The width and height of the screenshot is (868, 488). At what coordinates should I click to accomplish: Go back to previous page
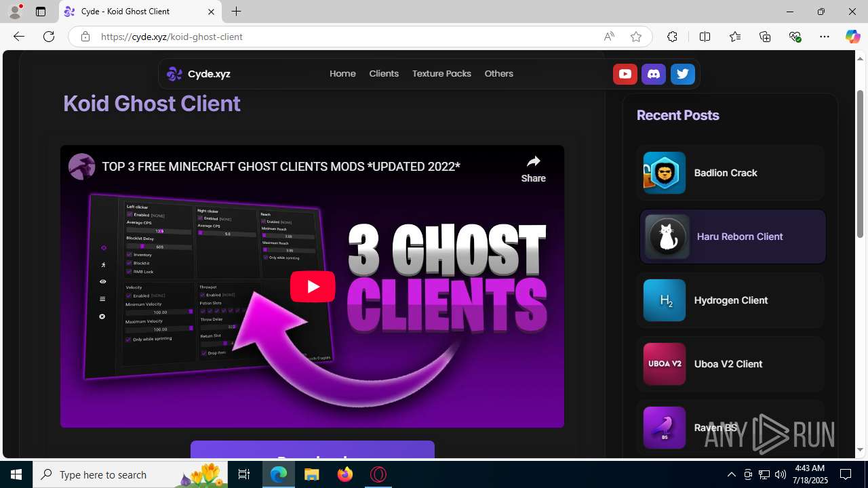pyautogui.click(x=19, y=37)
